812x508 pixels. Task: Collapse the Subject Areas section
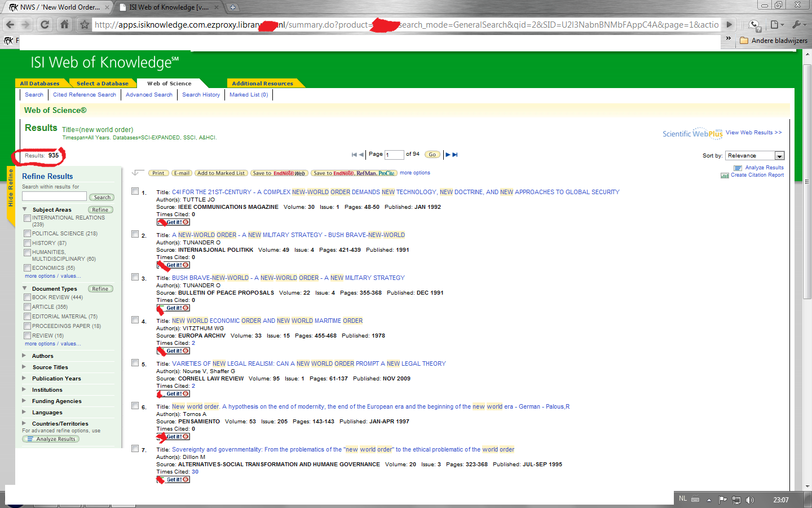[24, 209]
